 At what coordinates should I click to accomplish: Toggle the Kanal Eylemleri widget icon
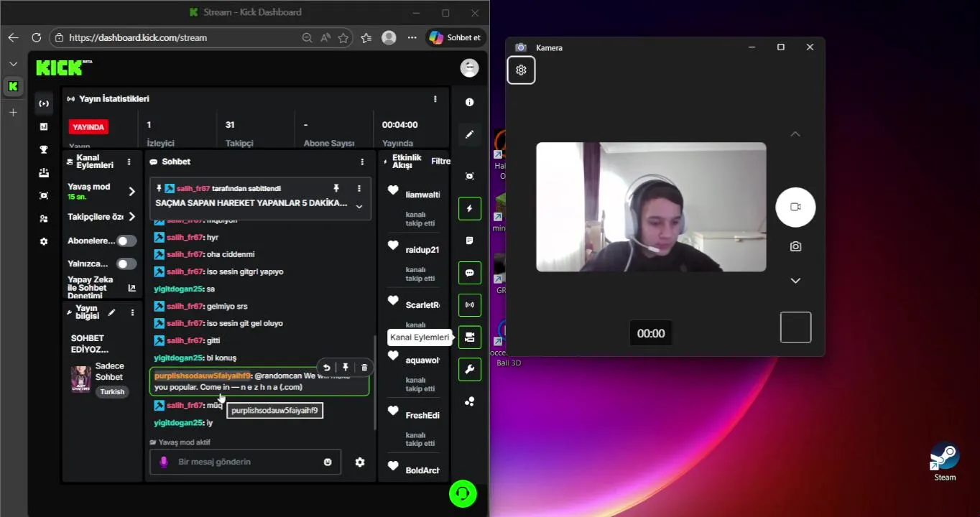469,337
